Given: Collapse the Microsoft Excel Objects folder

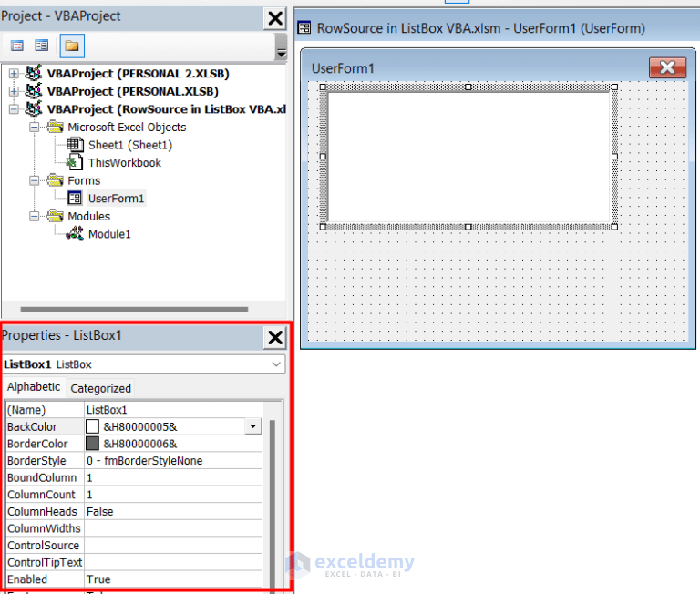Looking at the screenshot, I should [34, 128].
